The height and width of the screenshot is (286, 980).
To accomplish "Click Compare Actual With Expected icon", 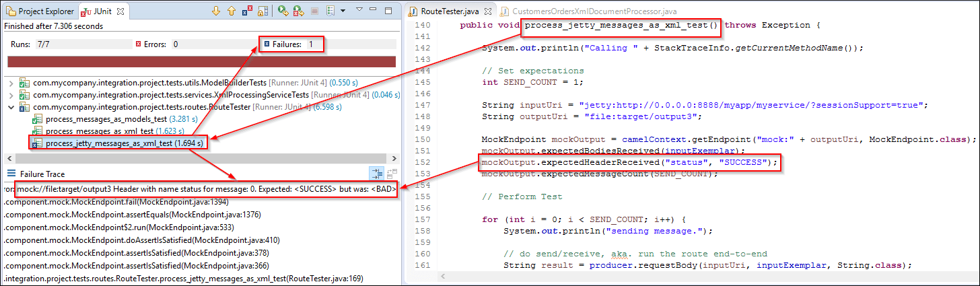I will 393,174.
